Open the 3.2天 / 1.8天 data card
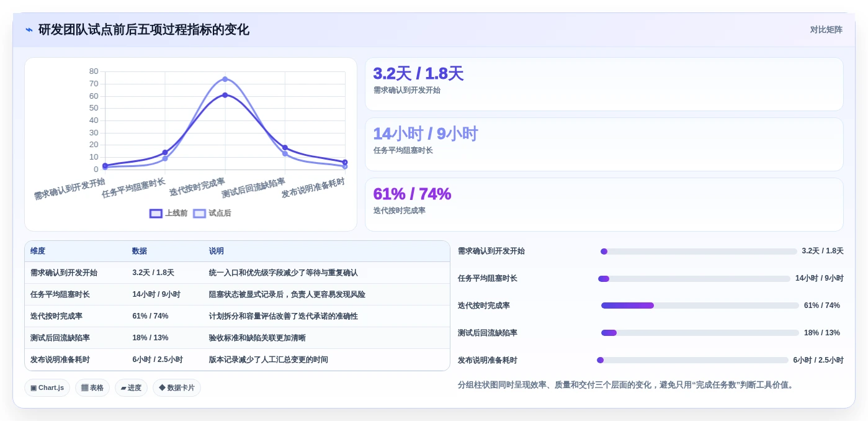The width and height of the screenshot is (868, 421). pyautogui.click(x=604, y=84)
